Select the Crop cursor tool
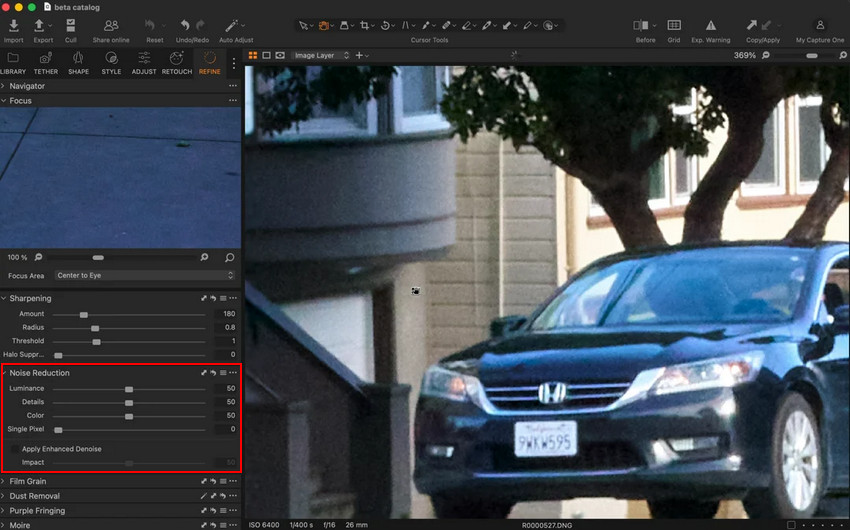850x530 pixels. point(364,25)
